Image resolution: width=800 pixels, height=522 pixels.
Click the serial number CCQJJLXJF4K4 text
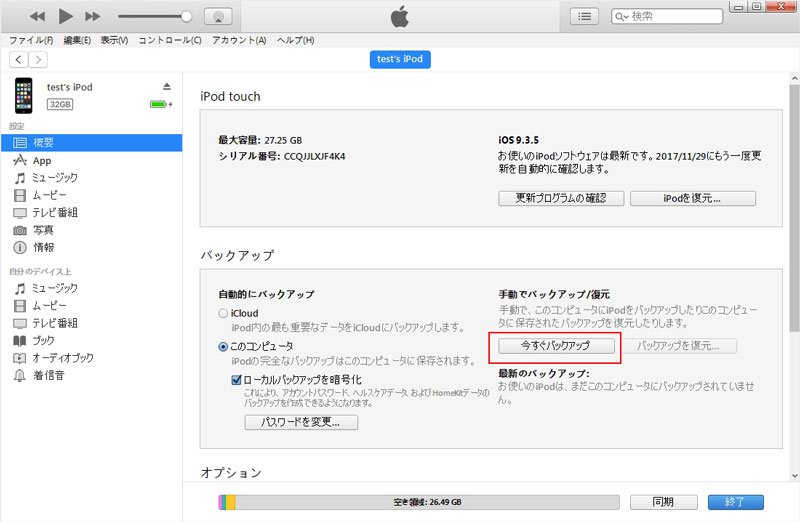click(314, 156)
